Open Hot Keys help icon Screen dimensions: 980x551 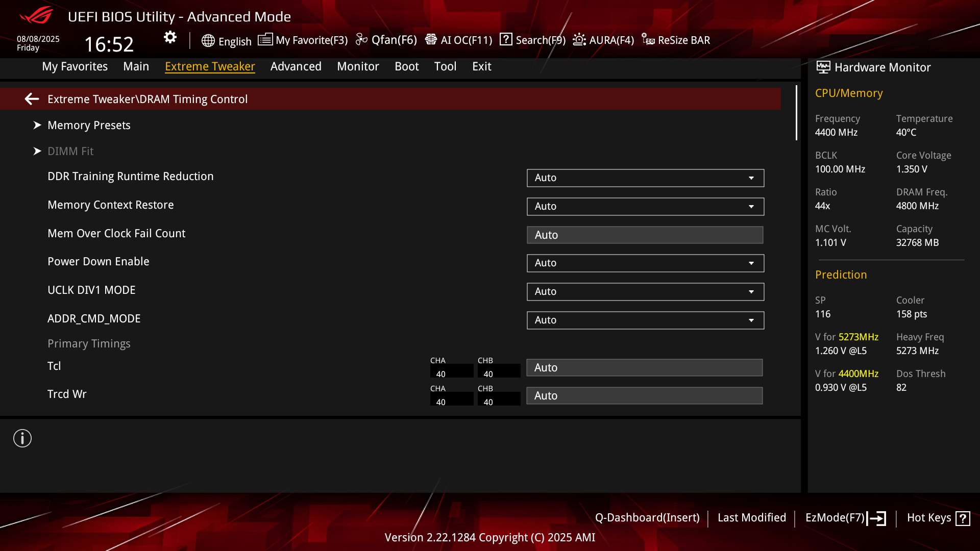(x=963, y=518)
